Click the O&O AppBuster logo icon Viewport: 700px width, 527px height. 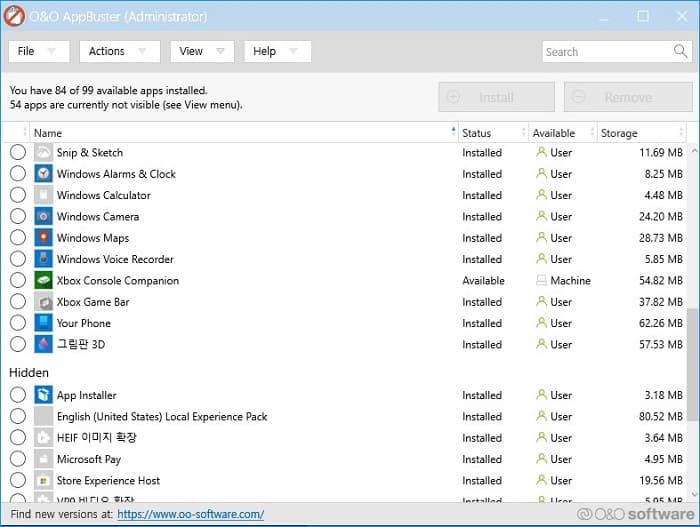point(14,16)
